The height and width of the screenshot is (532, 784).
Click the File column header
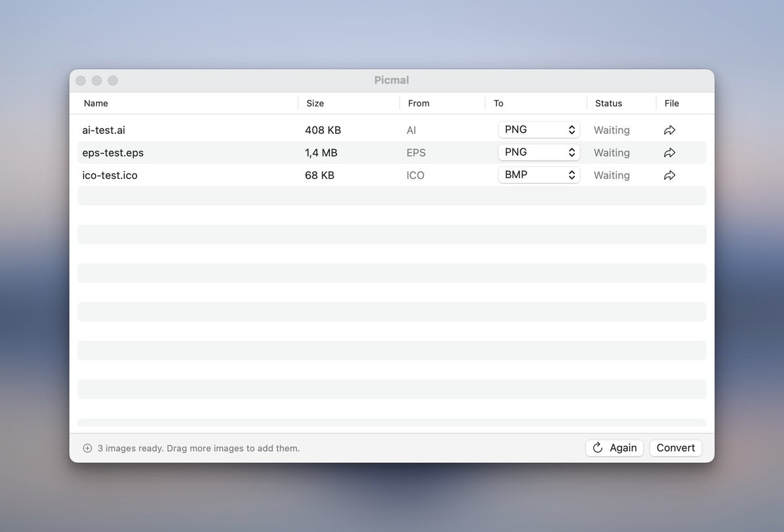(x=672, y=103)
